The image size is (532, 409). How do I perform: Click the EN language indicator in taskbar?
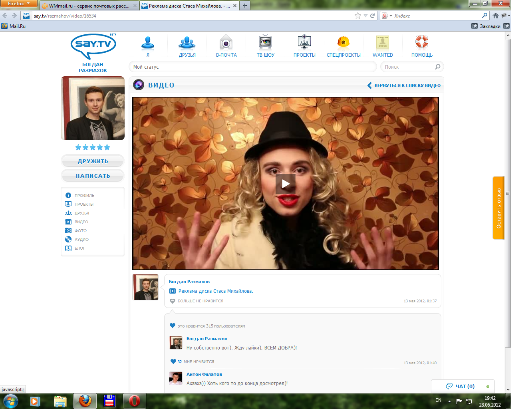click(438, 400)
